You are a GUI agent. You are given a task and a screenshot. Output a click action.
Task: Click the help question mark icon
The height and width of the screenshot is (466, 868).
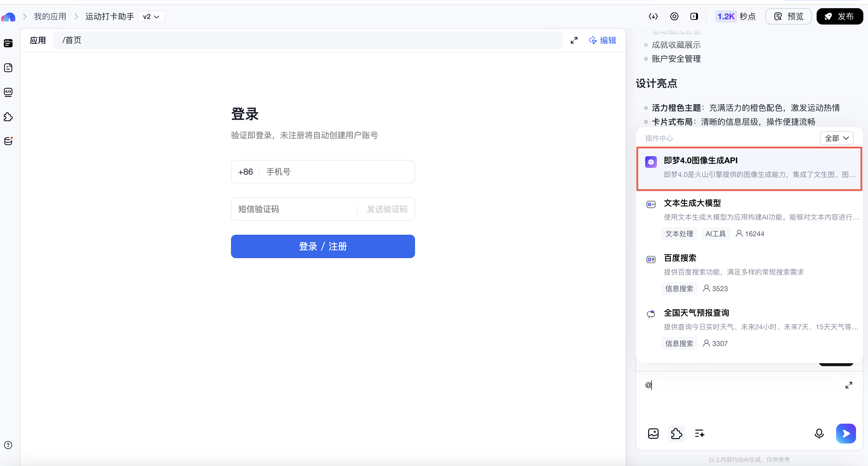pos(8,445)
